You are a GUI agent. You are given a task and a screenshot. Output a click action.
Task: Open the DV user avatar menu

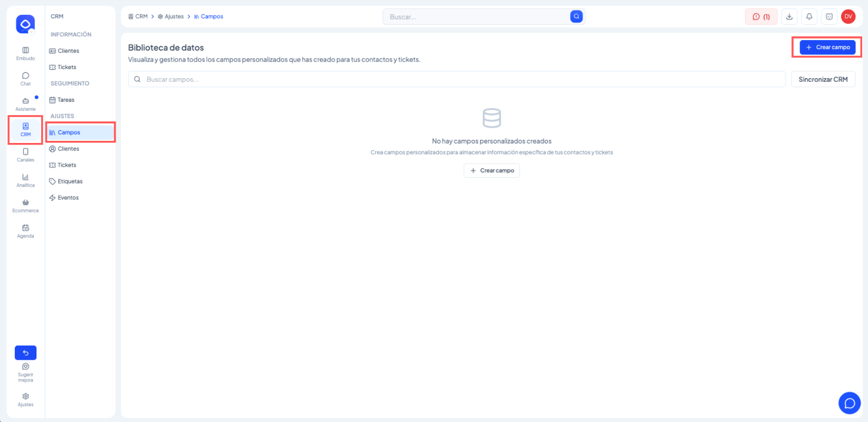[x=848, y=17]
